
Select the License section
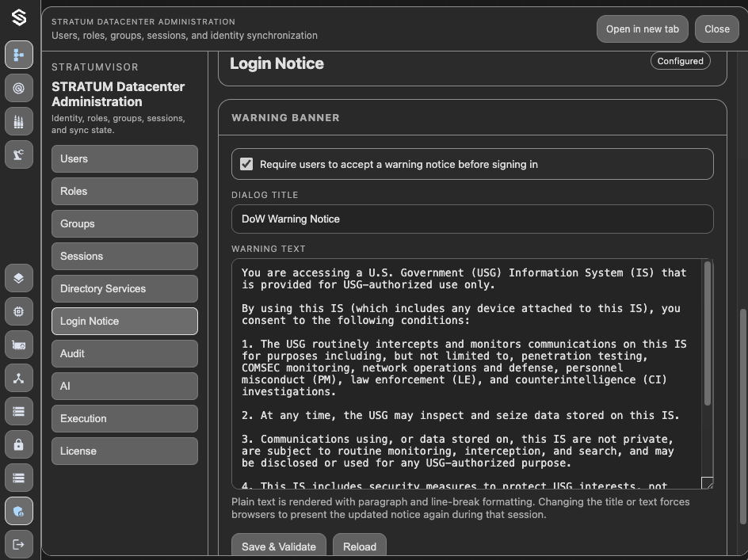[x=124, y=451]
